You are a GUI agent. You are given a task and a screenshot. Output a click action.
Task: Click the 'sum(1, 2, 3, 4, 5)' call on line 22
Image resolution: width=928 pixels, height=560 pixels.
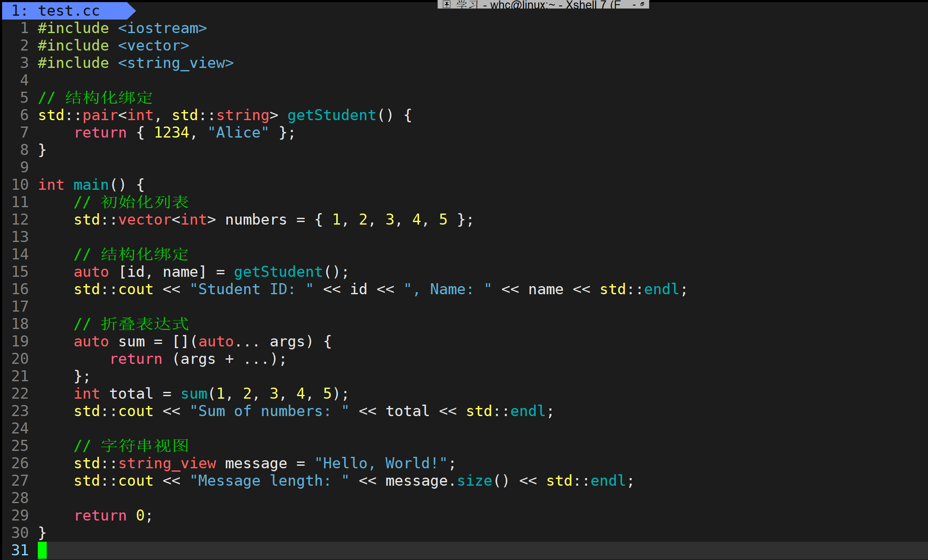[x=260, y=394]
